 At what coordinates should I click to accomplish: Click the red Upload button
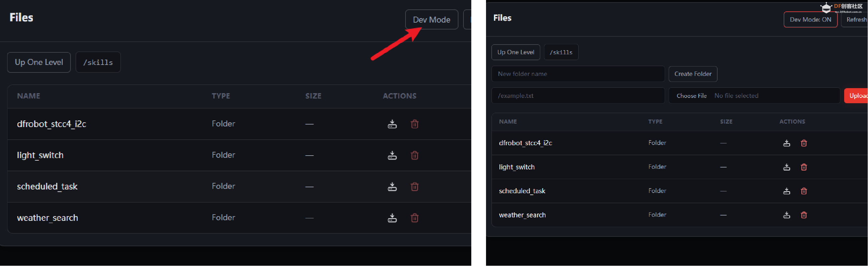[856, 96]
